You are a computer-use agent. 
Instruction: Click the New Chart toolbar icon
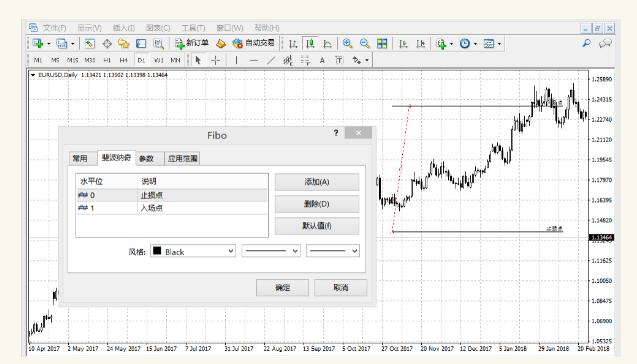coord(38,43)
